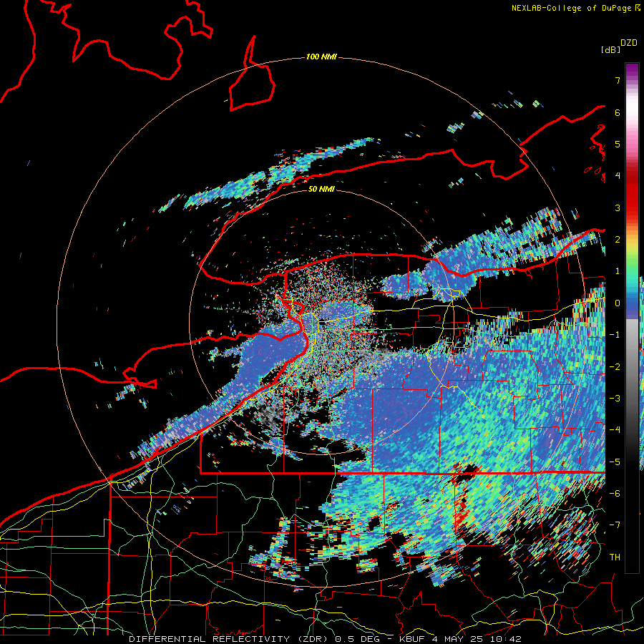Click the -3 value on color scale
The height and width of the screenshot is (644, 644).
(615, 399)
